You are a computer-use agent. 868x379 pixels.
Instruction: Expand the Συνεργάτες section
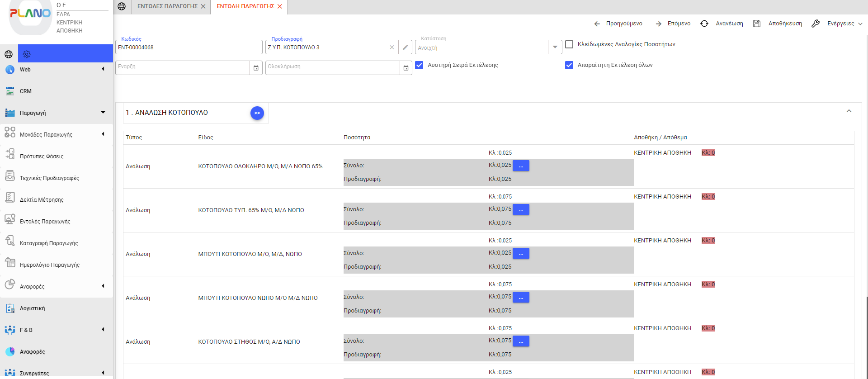click(103, 373)
